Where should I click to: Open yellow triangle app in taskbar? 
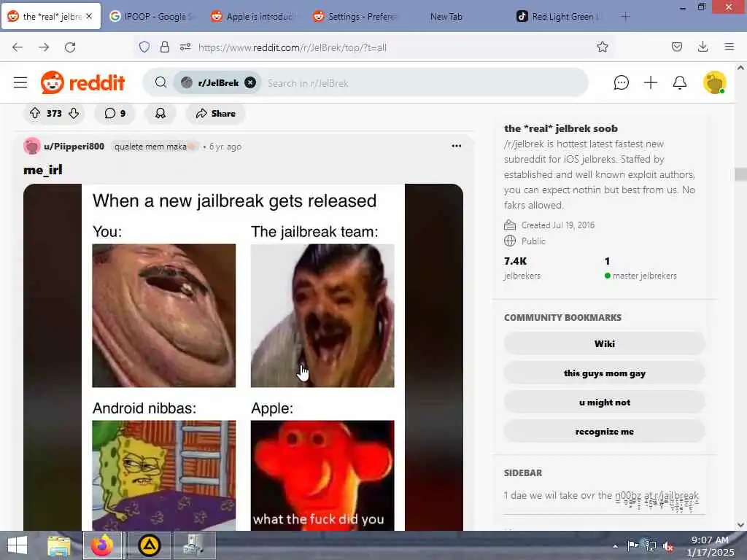(149, 545)
